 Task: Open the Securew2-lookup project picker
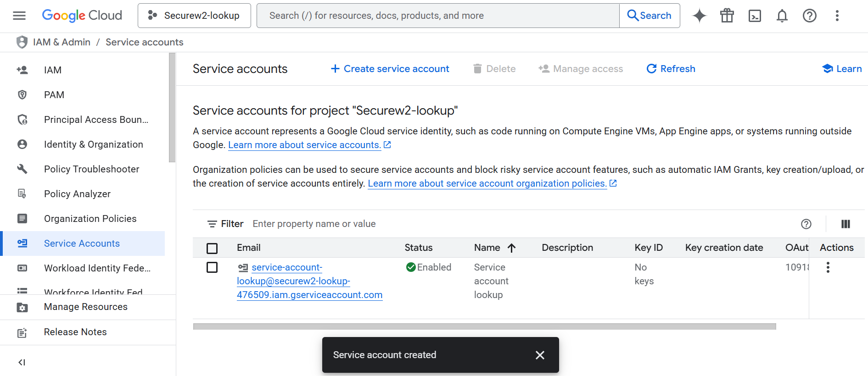[x=194, y=16]
